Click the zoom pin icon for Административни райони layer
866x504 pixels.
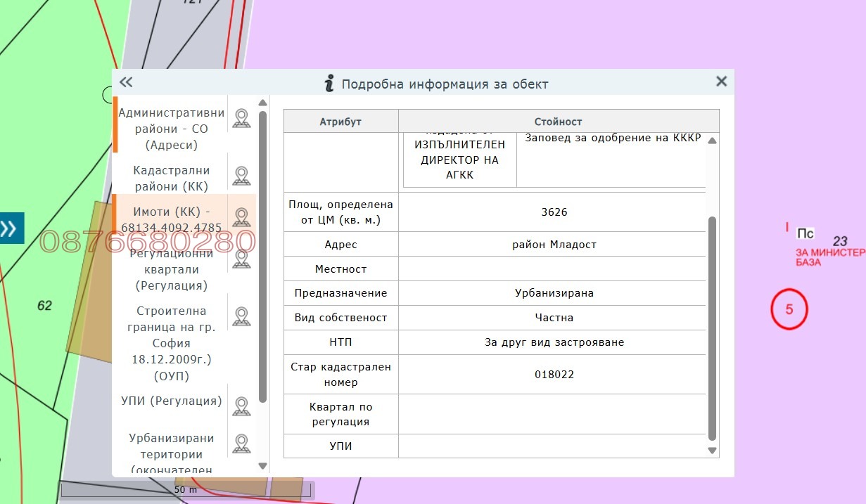tap(241, 118)
